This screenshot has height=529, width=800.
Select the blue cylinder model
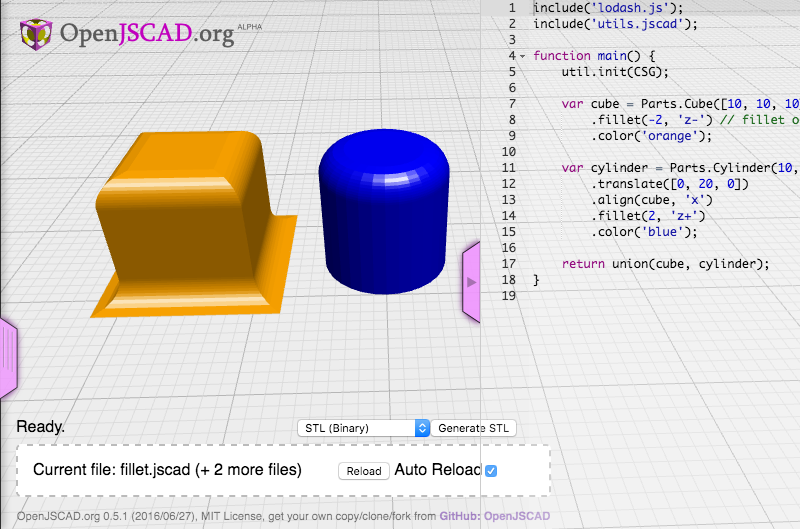384,212
